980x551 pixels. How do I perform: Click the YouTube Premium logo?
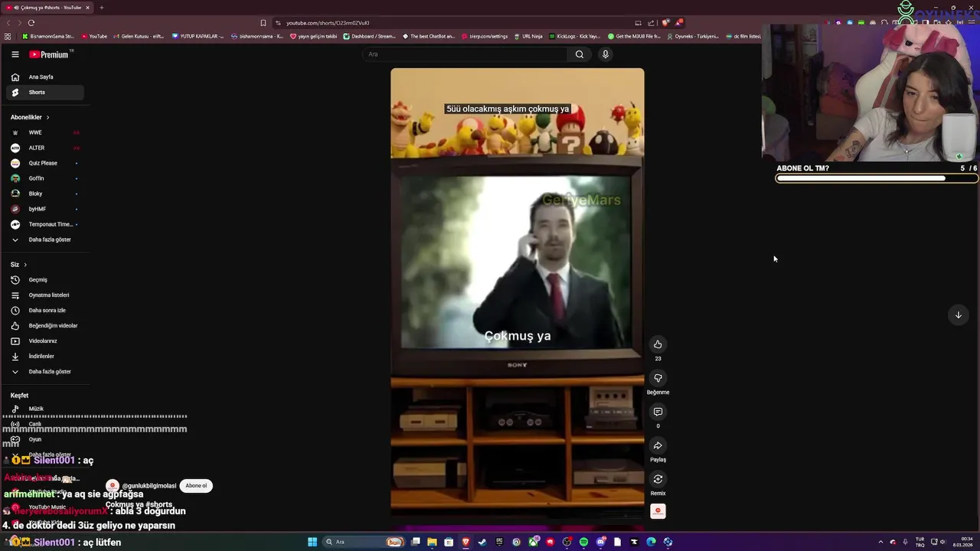(x=50, y=54)
